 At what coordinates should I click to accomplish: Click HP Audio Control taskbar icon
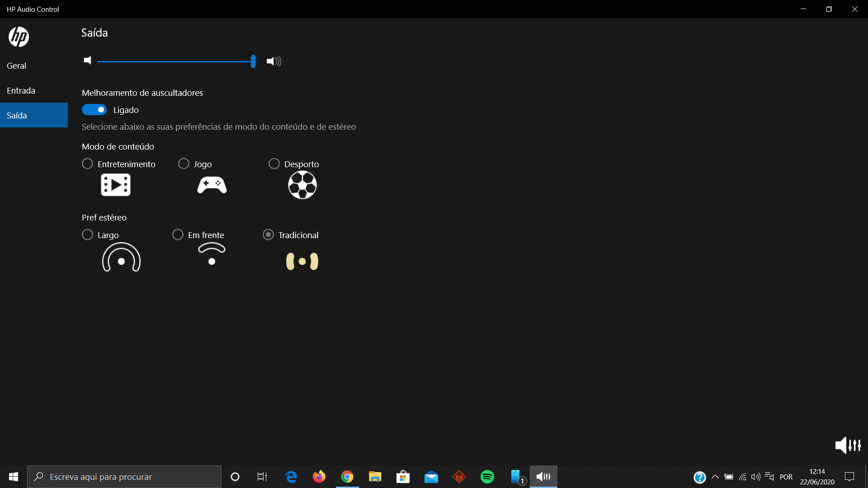click(x=543, y=477)
